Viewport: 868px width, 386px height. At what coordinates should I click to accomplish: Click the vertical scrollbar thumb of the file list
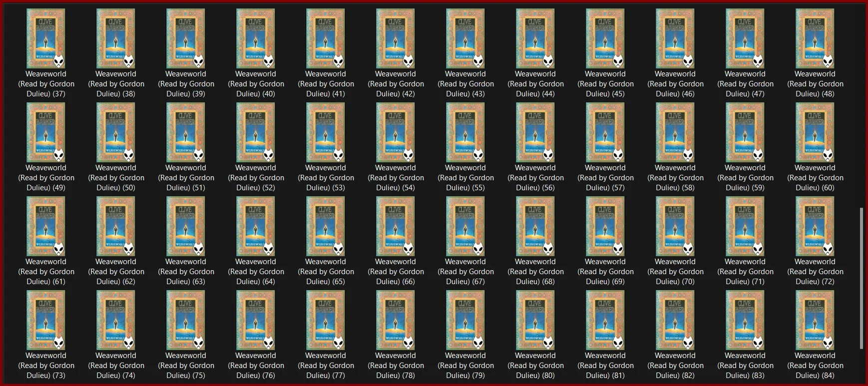pyautogui.click(x=862, y=279)
